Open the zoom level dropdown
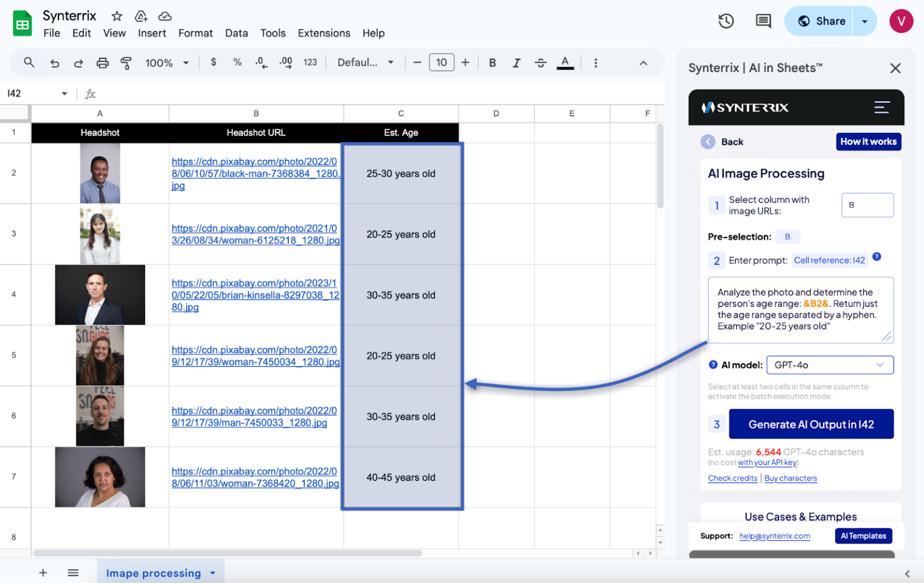Image resolution: width=924 pixels, height=583 pixels. (x=167, y=62)
